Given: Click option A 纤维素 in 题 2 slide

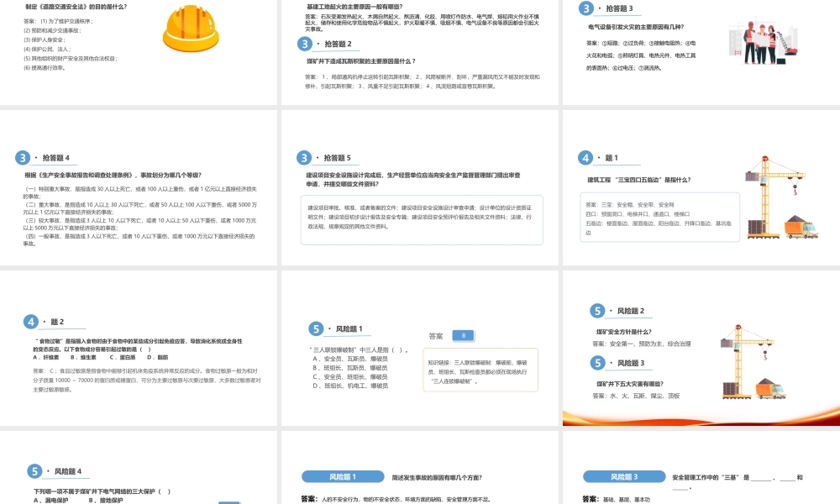Looking at the screenshot, I should [45, 357].
